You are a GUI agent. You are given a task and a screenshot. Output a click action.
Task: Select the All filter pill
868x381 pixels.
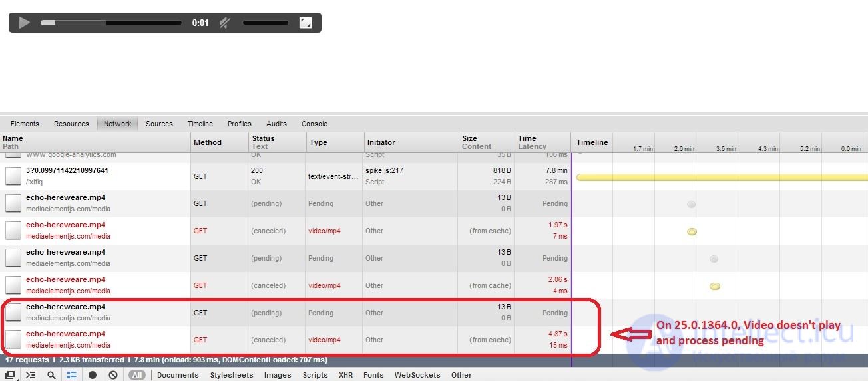point(137,375)
